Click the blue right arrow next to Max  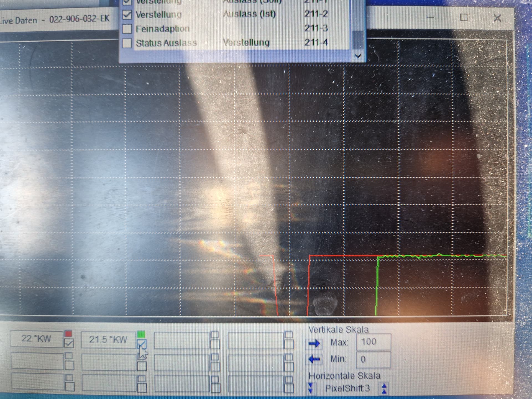point(314,344)
